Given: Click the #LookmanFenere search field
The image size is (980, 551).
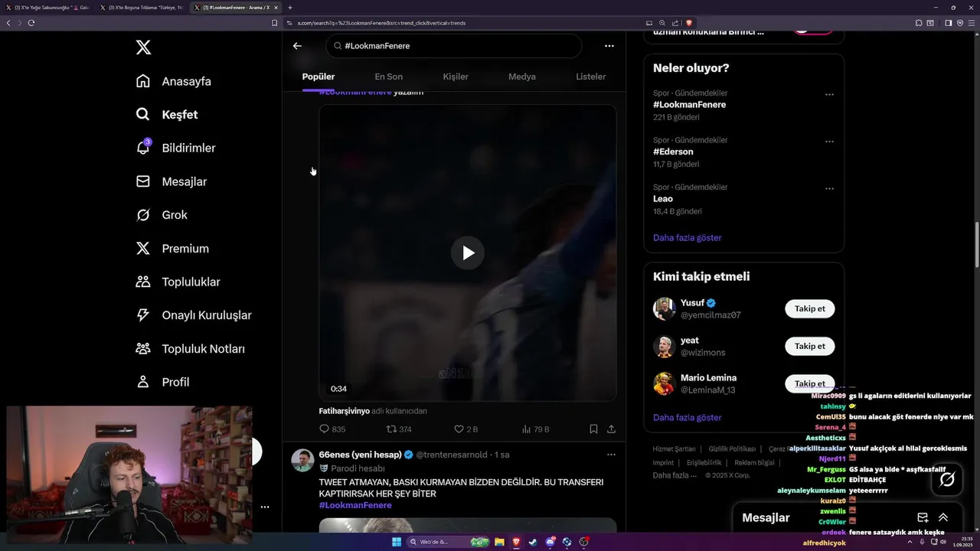Looking at the screenshot, I should pyautogui.click(x=454, y=46).
